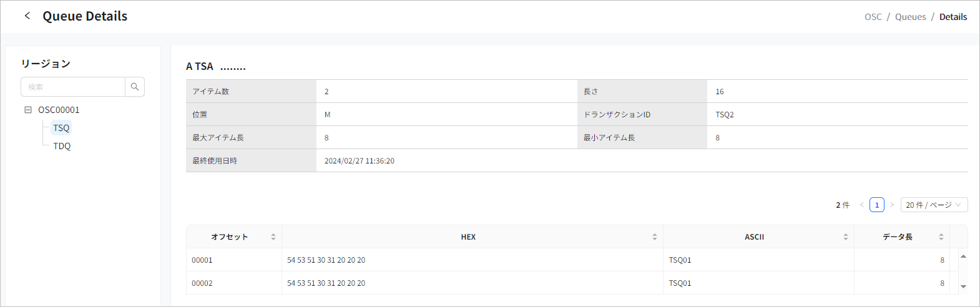Open the Queues breadcrumb link

[x=910, y=17]
